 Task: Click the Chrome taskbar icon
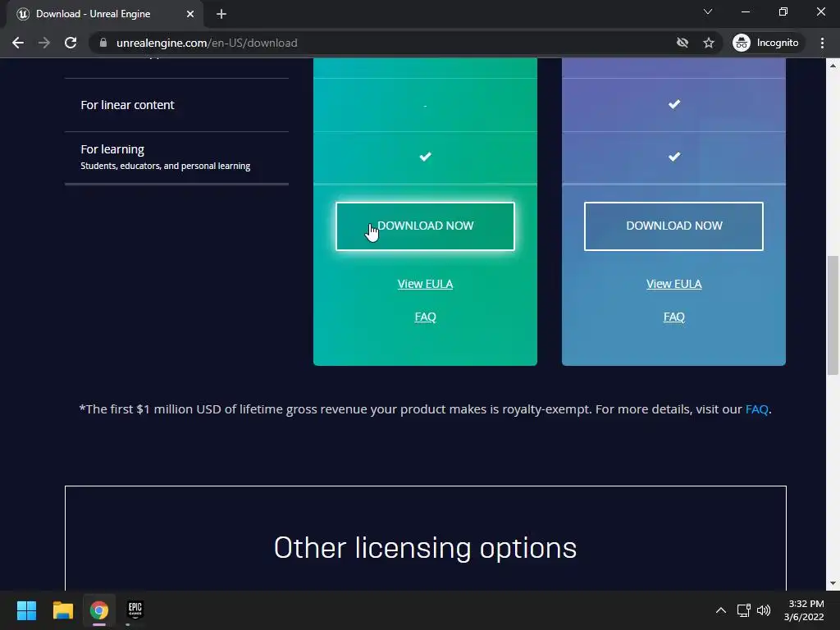tap(99, 610)
